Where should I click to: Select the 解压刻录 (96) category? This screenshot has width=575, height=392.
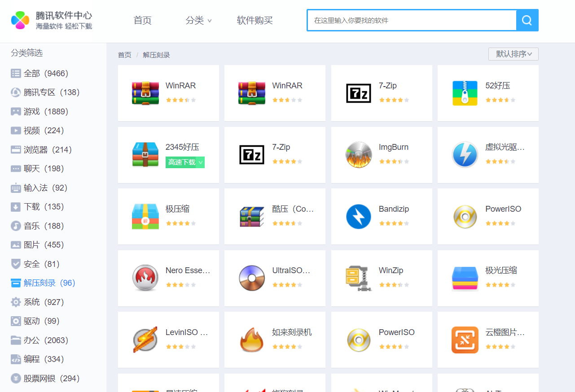43,283
